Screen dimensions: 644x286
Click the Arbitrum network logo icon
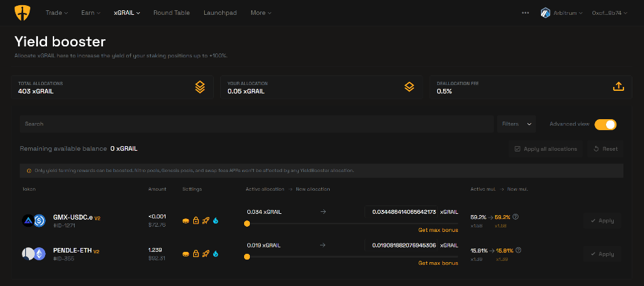[545, 13]
